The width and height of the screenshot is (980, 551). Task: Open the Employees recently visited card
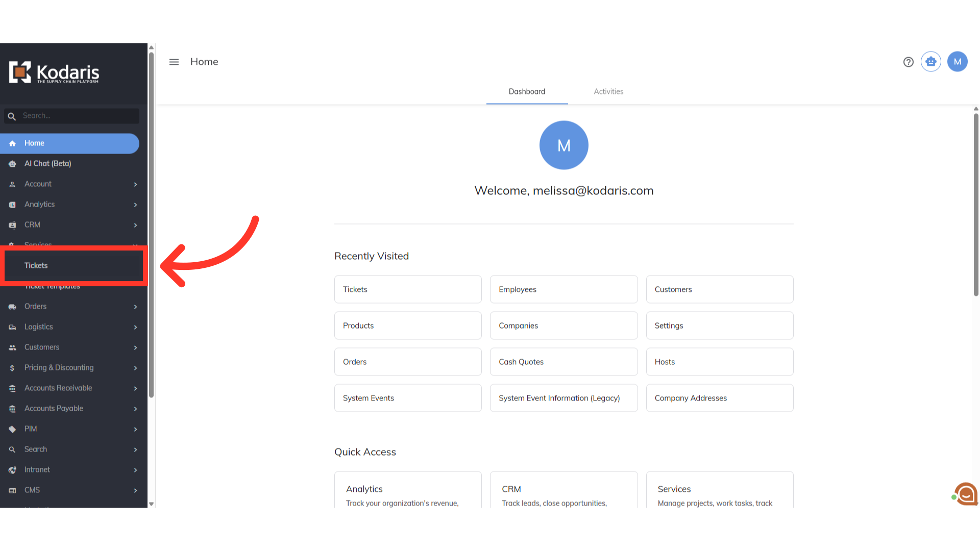tap(563, 289)
